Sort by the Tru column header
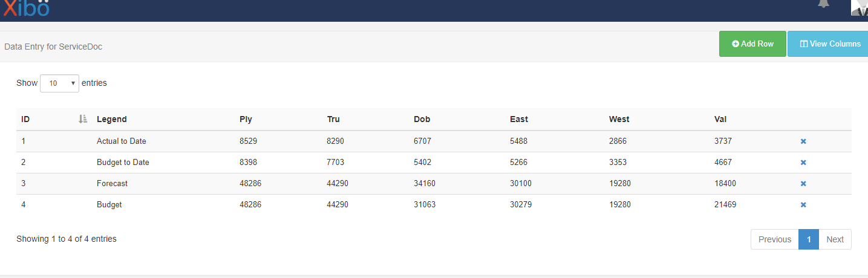This screenshot has height=278, width=868. pyautogui.click(x=333, y=119)
